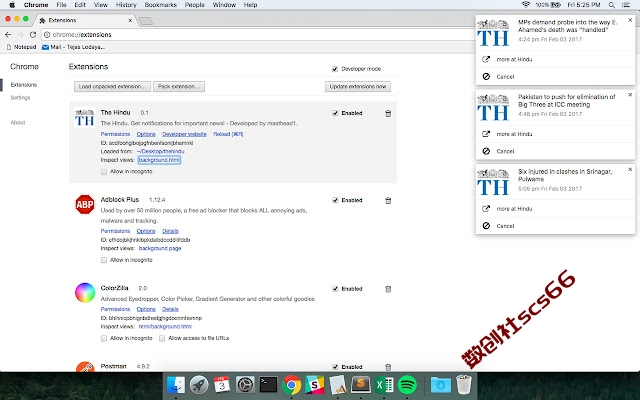Close the Pakistan ICC meeting notification

(x=630, y=95)
